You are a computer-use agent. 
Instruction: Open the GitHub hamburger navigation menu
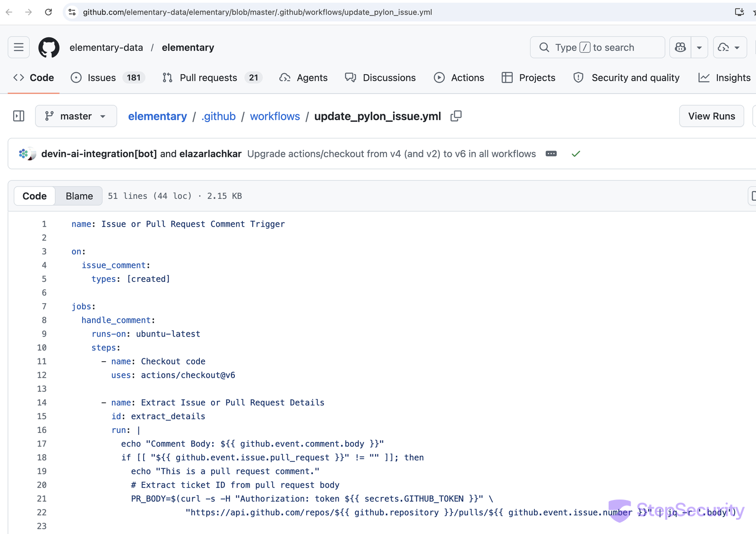pyautogui.click(x=19, y=47)
